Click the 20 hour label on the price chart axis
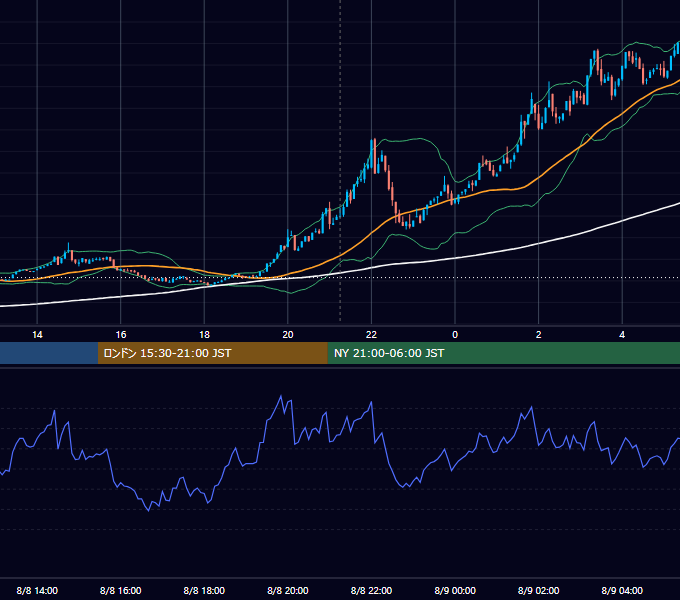This screenshot has width=680, height=600. tap(288, 335)
